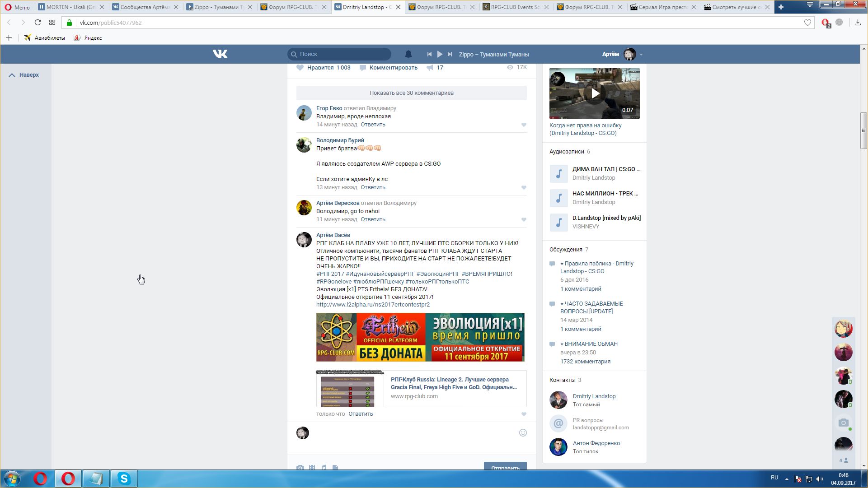Screen dimensions: 868x488
Task: Open discussion Правила паблика
Action: (597, 268)
